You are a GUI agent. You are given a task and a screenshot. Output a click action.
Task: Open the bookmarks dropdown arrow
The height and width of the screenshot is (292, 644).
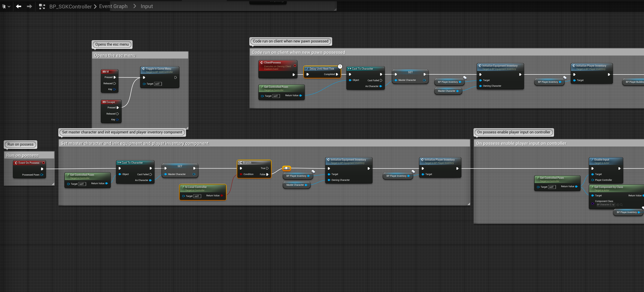[x=9, y=7]
